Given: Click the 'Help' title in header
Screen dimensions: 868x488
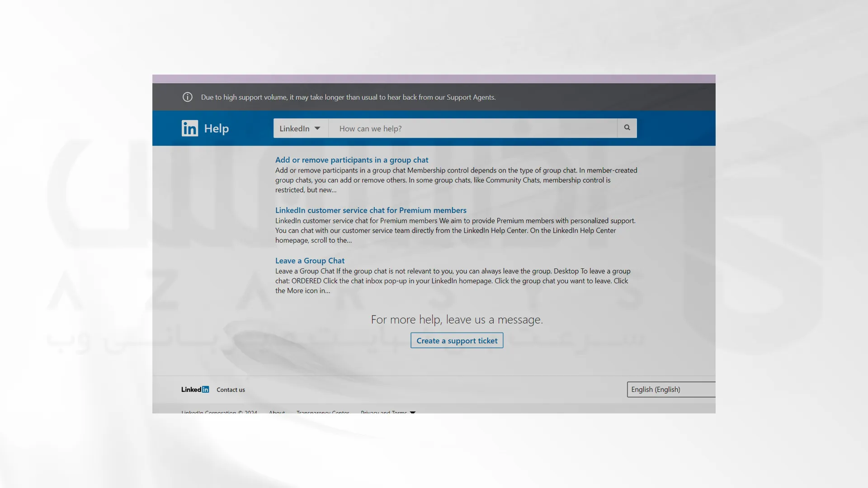Looking at the screenshot, I should click(217, 128).
